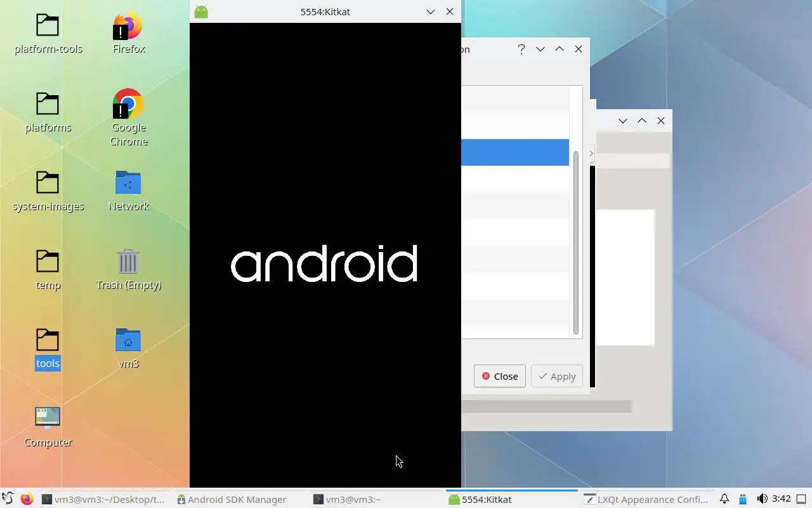The image size is (812, 508).
Task: Close the LXQt Appearance dialog window
Action: coord(579,49)
